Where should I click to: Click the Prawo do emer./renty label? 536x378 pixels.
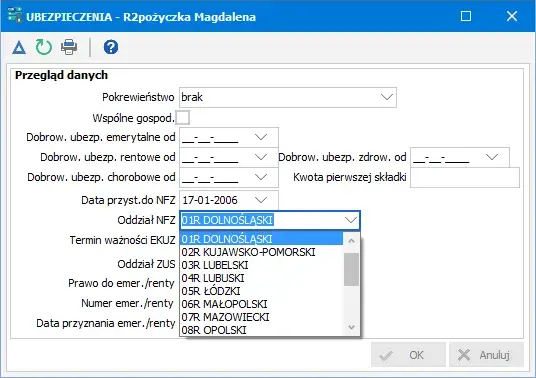pos(121,283)
